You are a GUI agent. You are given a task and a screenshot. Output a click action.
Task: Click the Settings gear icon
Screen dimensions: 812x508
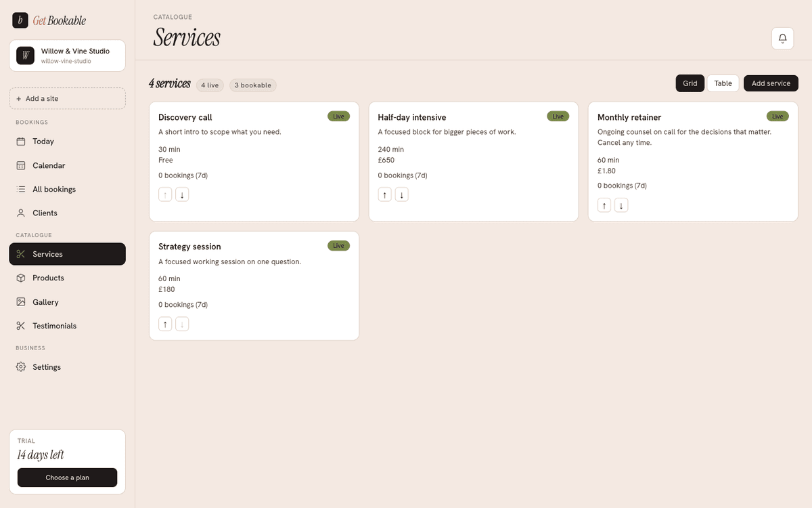21,367
